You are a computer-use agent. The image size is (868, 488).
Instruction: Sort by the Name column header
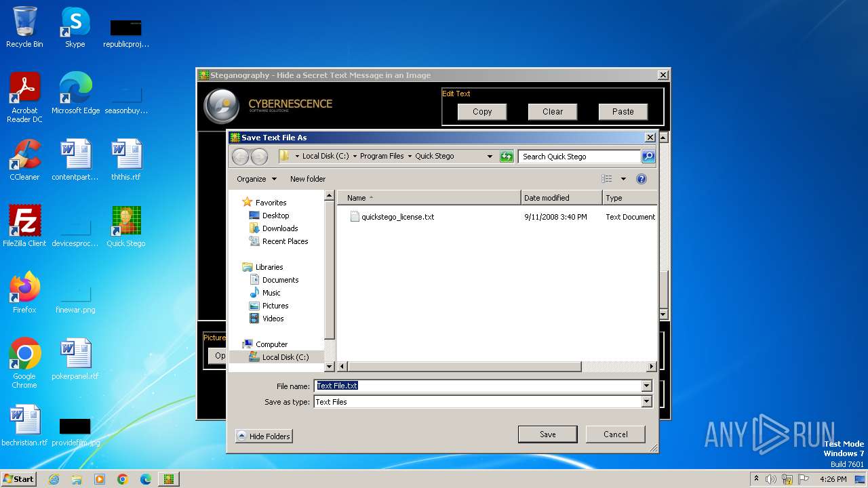(x=429, y=198)
